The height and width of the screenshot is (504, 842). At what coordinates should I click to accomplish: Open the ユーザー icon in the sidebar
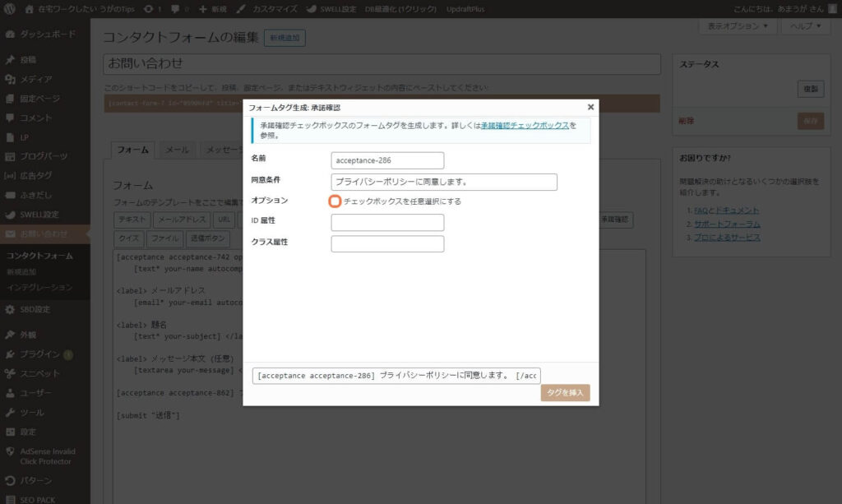[x=10, y=393]
